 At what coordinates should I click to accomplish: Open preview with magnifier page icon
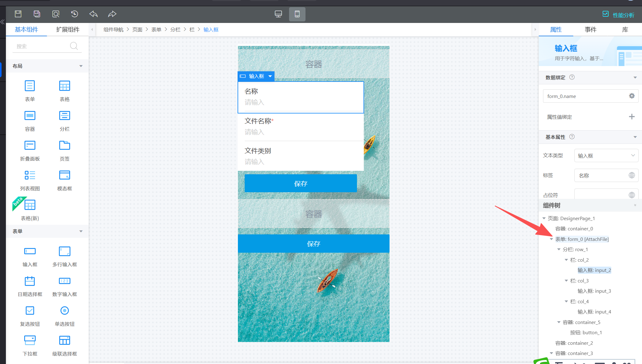click(x=56, y=14)
